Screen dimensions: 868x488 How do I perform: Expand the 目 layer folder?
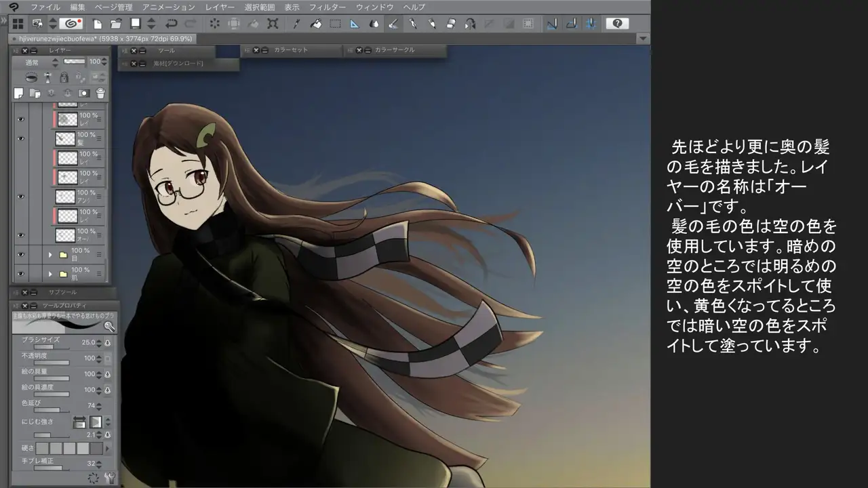click(50, 255)
